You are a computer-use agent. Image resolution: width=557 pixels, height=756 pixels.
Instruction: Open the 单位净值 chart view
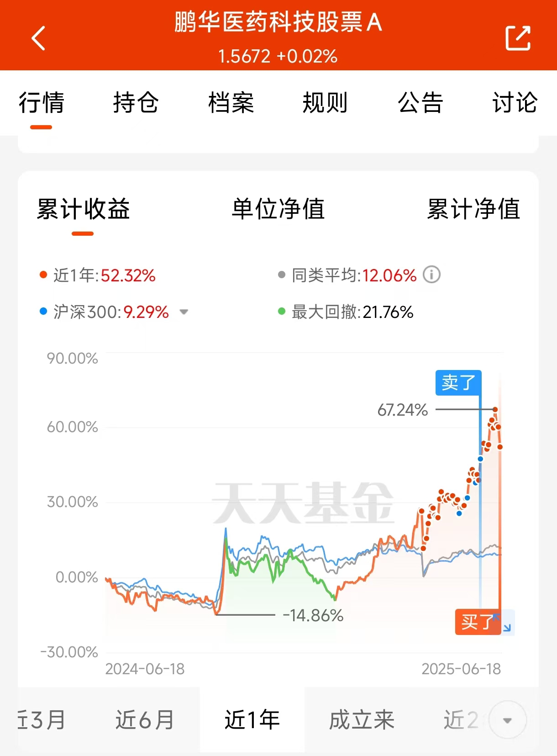pos(278,209)
